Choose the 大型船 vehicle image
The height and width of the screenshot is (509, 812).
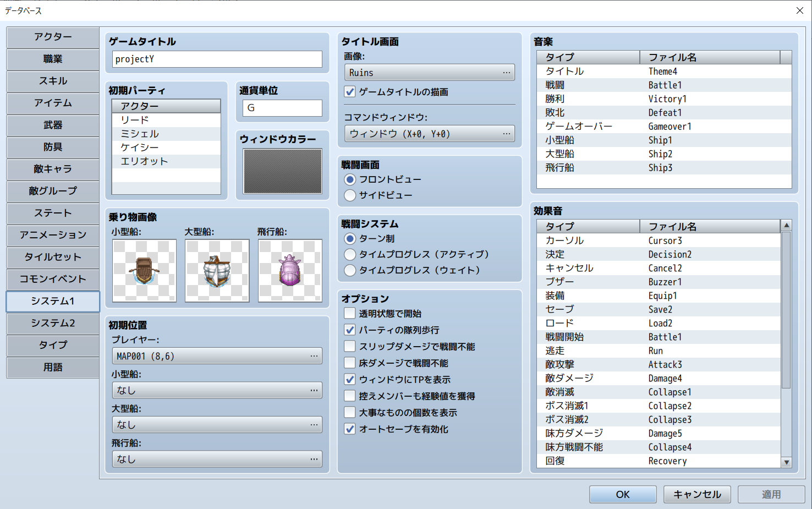point(217,271)
